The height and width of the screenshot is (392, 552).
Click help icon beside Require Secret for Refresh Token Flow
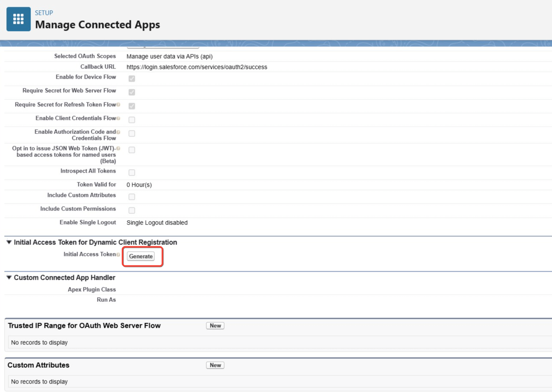click(x=118, y=105)
